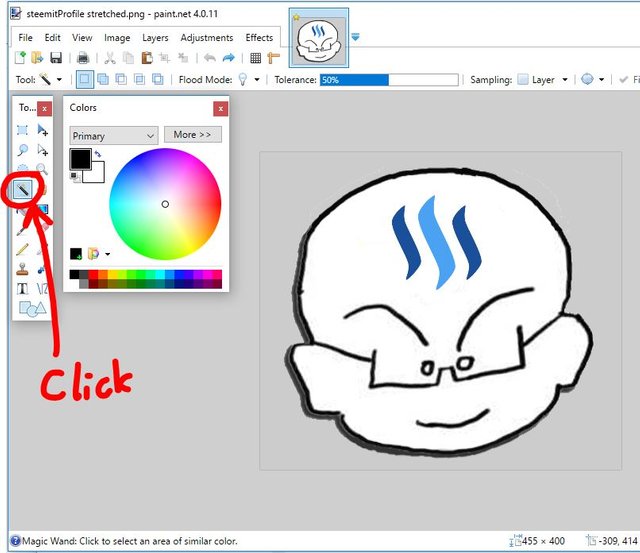Open the View menu

click(x=82, y=38)
